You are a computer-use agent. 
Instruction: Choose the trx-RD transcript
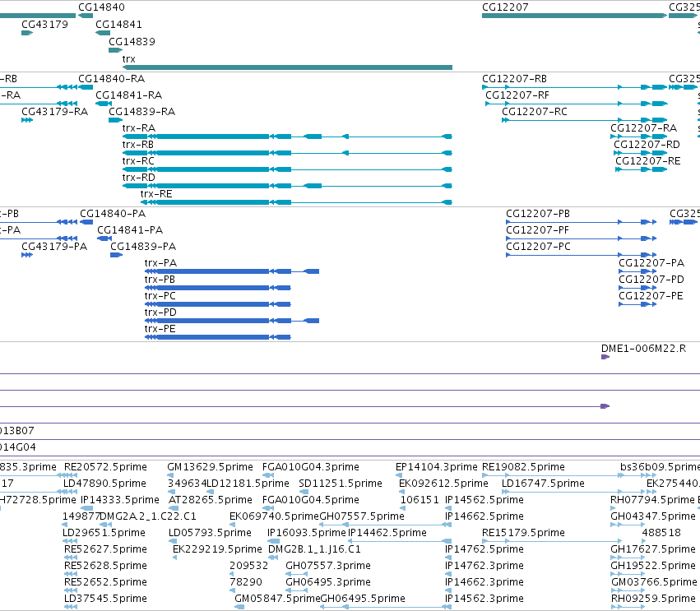point(287,186)
